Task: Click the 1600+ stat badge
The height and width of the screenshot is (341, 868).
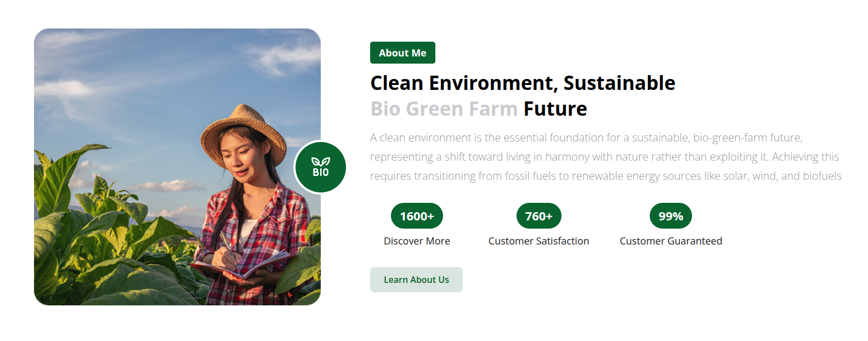Action: [417, 216]
